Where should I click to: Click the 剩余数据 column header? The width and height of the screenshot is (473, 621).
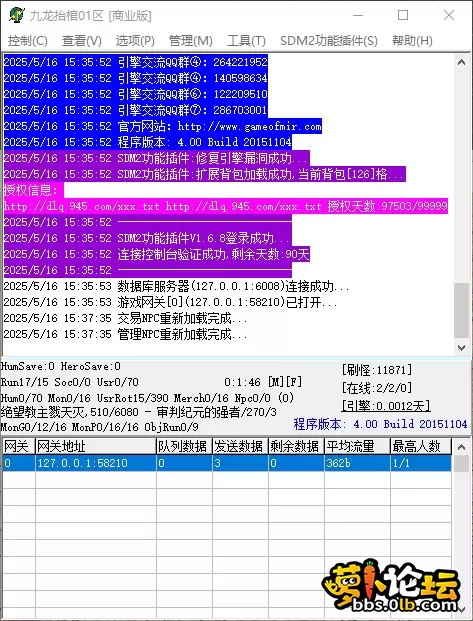(296, 446)
